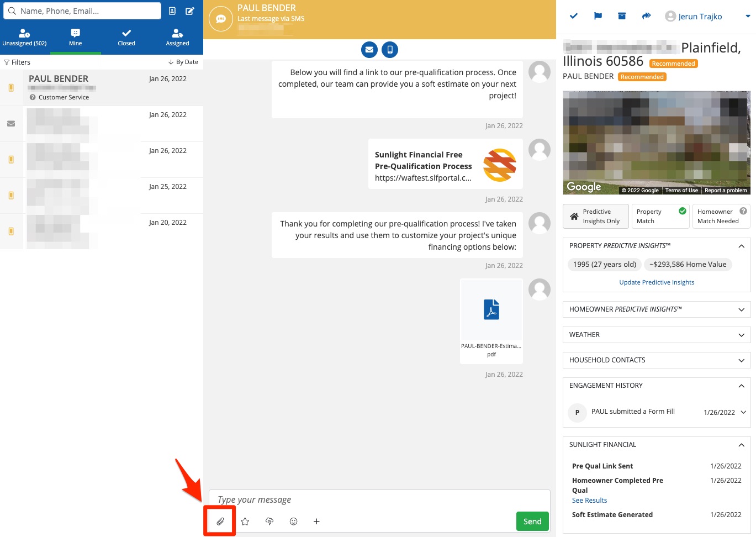Click the green Send button
This screenshot has height=537, width=756.
(x=532, y=521)
